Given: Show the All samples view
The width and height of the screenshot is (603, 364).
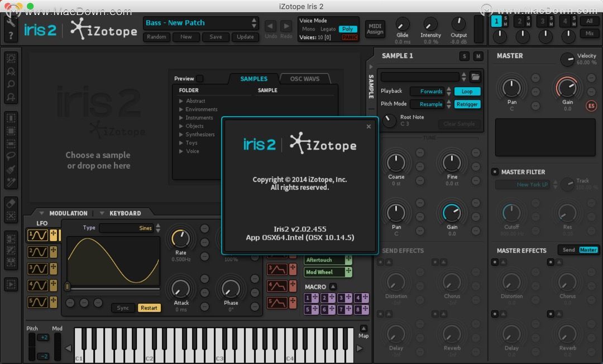Looking at the screenshot, I should [589, 21].
